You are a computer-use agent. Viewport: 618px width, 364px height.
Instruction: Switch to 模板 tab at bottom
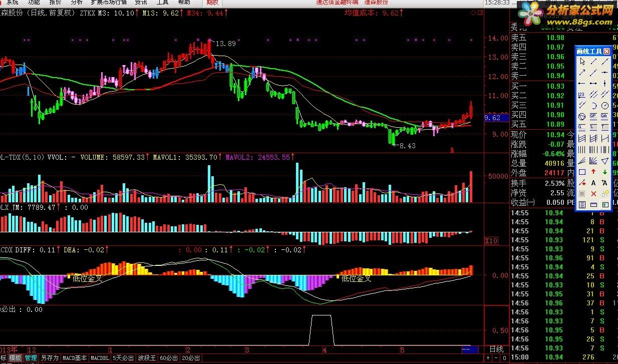(16, 358)
